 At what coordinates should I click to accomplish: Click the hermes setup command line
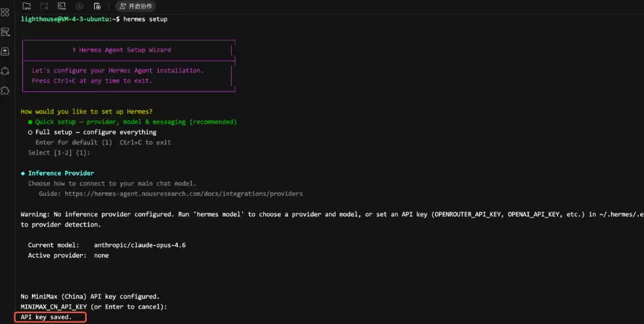94,20
